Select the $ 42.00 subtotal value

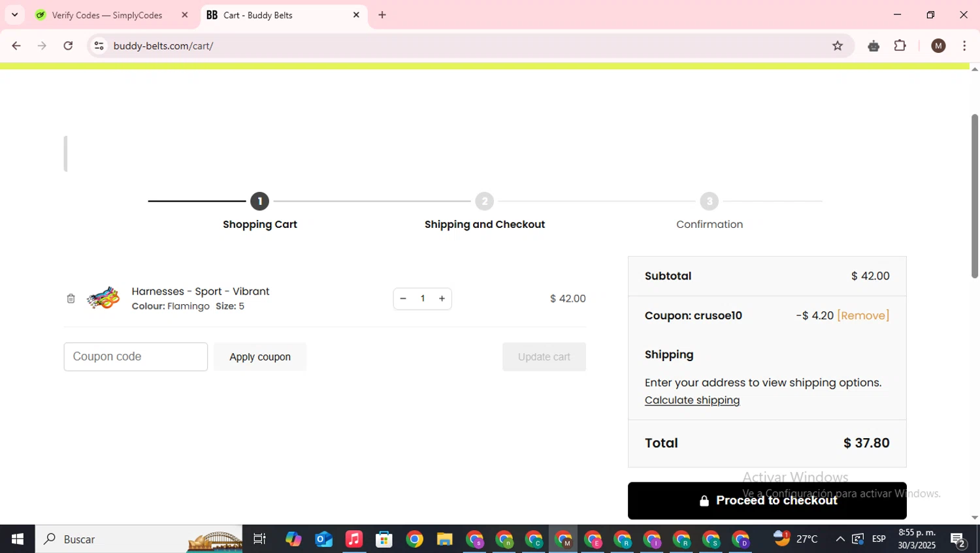870,276
